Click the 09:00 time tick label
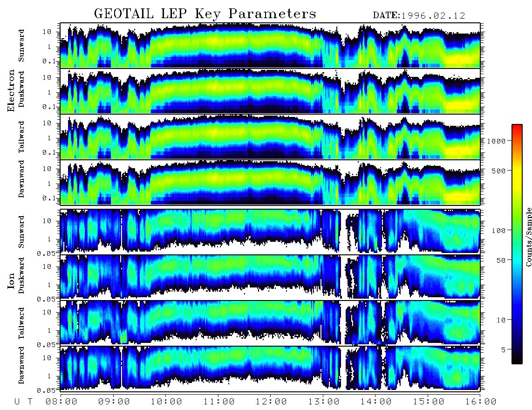 [114, 402]
